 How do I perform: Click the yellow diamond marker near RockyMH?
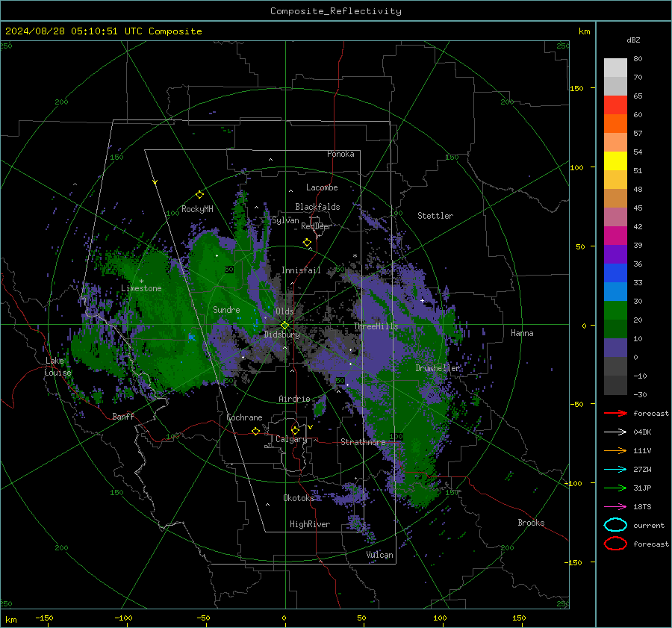199,195
